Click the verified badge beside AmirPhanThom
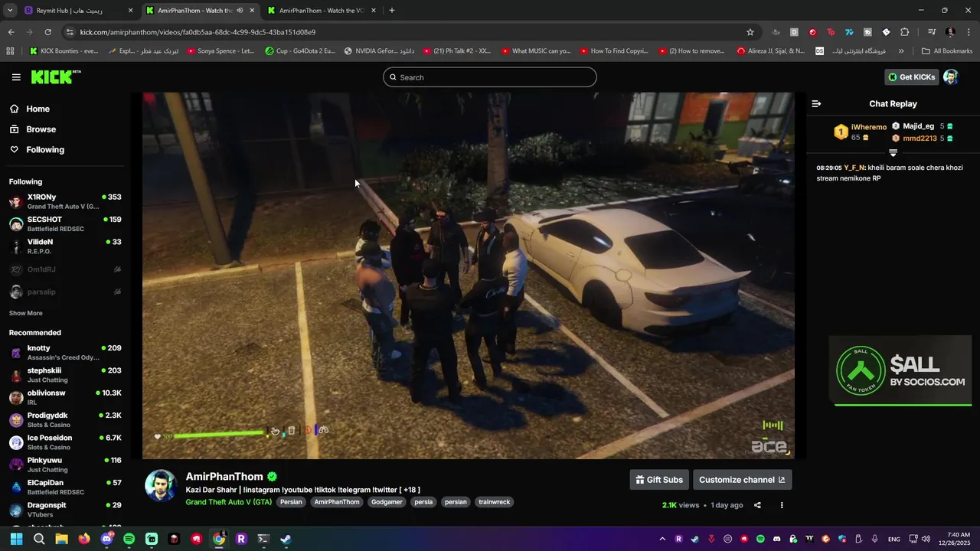 (272, 477)
